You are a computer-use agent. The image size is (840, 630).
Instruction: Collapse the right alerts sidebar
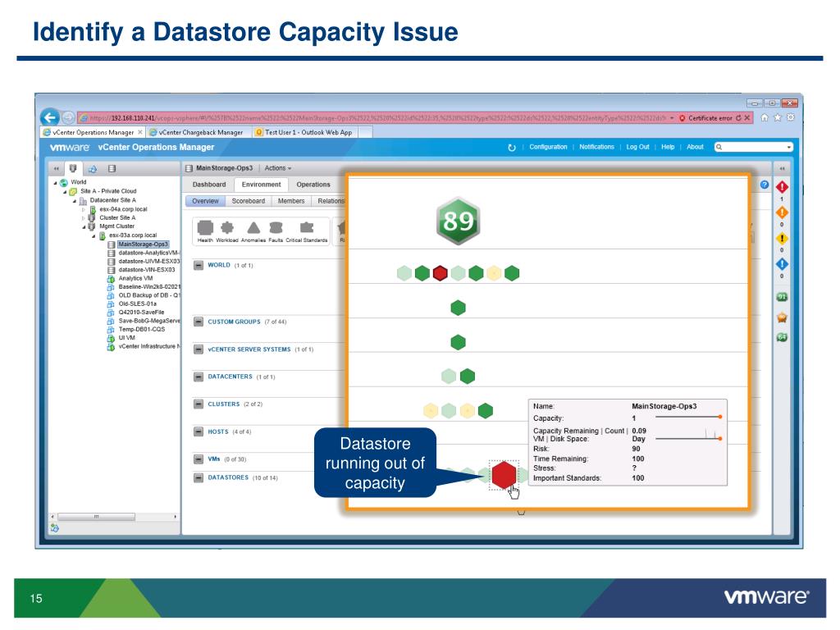click(782, 169)
